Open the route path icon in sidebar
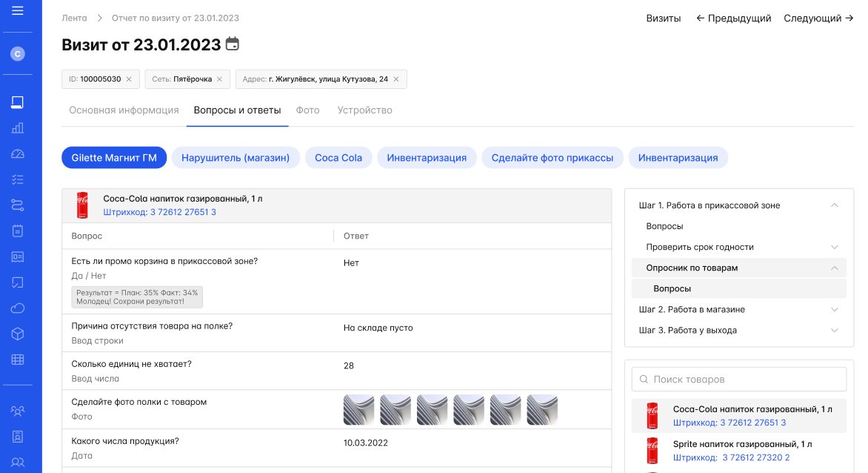The width and height of the screenshot is (868, 473). click(x=18, y=205)
